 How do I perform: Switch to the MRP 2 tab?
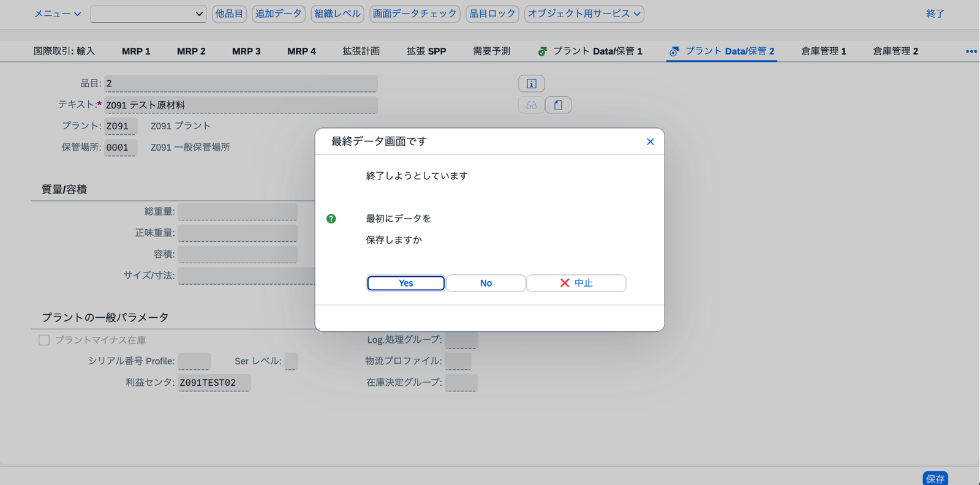tap(191, 51)
